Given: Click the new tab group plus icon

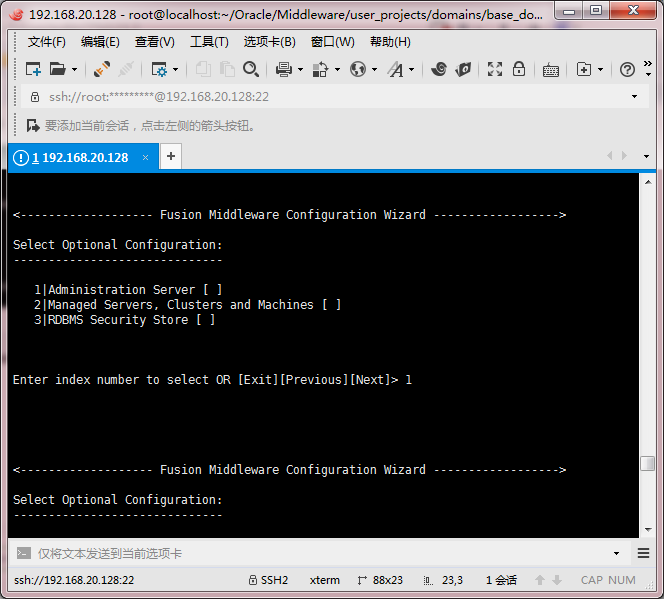Looking at the screenshot, I should (584, 69).
